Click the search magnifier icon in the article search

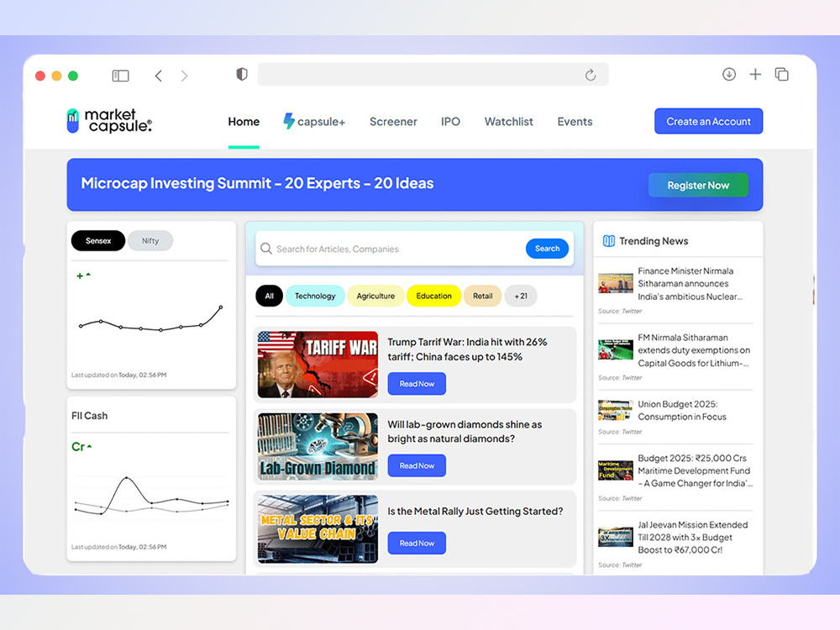266,249
